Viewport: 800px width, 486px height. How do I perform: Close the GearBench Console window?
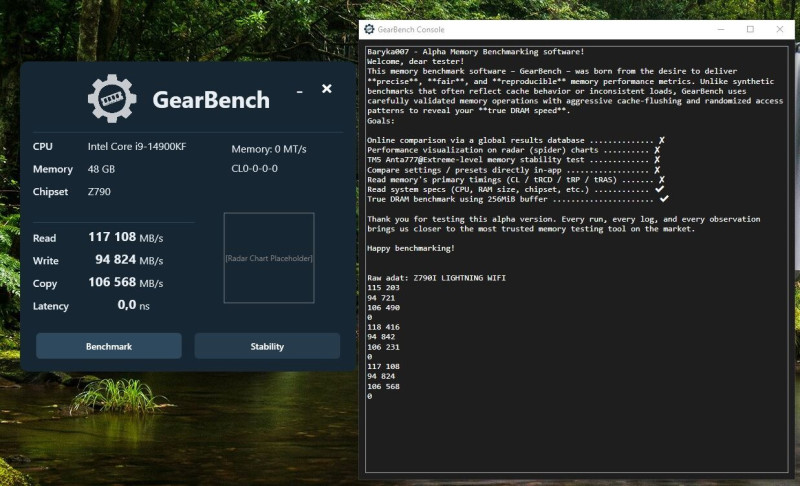(x=780, y=30)
